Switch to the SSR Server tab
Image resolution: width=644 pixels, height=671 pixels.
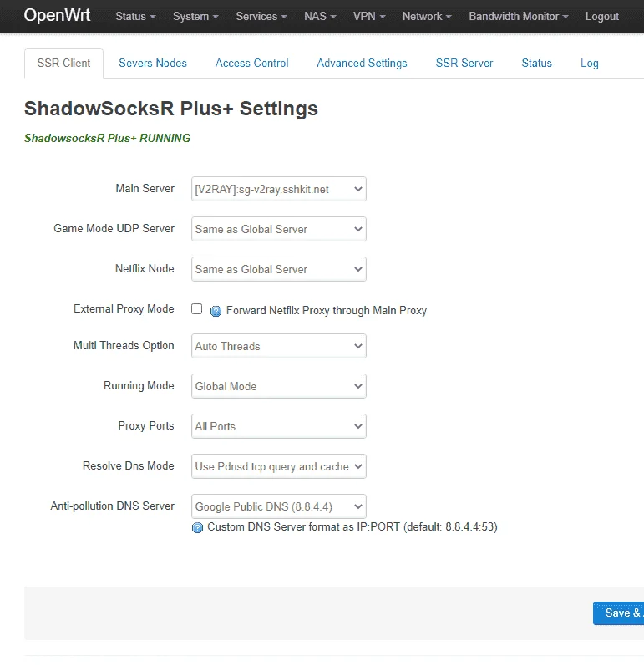tap(464, 64)
